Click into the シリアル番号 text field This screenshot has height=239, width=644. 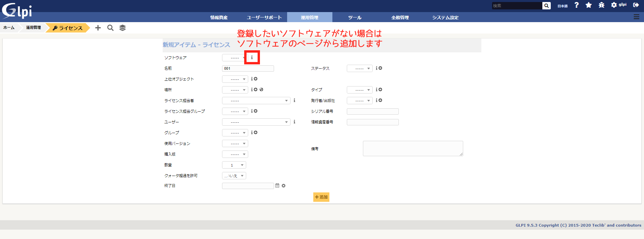(373, 111)
